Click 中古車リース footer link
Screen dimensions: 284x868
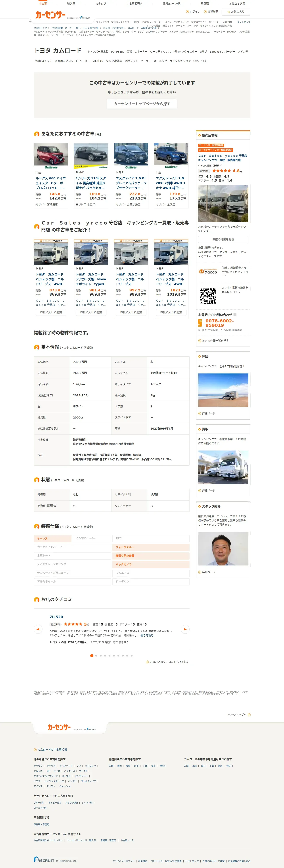(127, 840)
